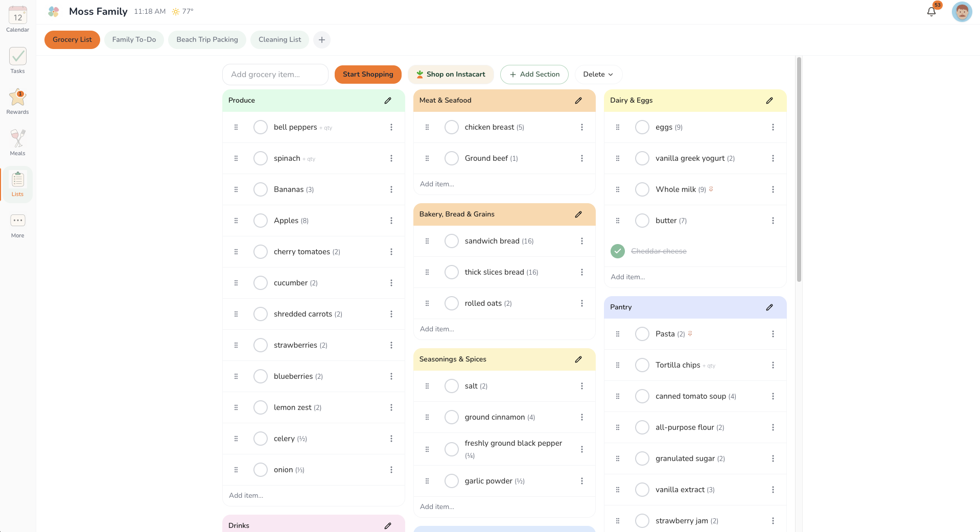Check off Whole milk
Screen dimensions: 980x532
click(x=642, y=189)
